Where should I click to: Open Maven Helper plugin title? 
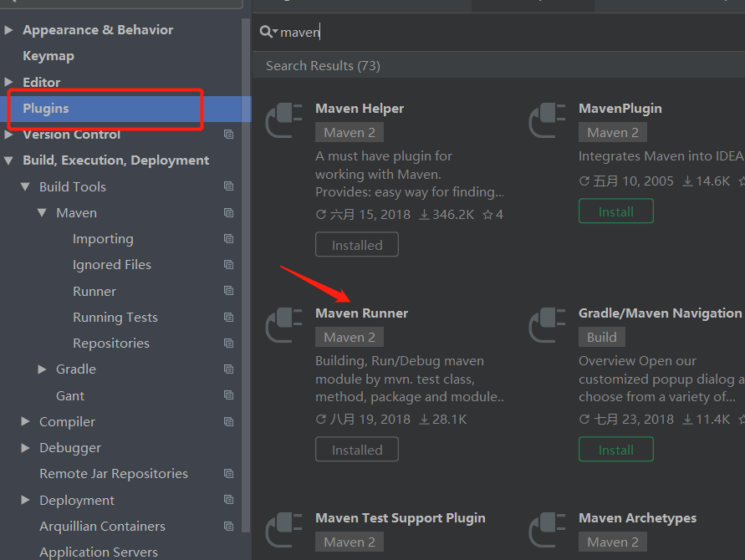(x=360, y=109)
